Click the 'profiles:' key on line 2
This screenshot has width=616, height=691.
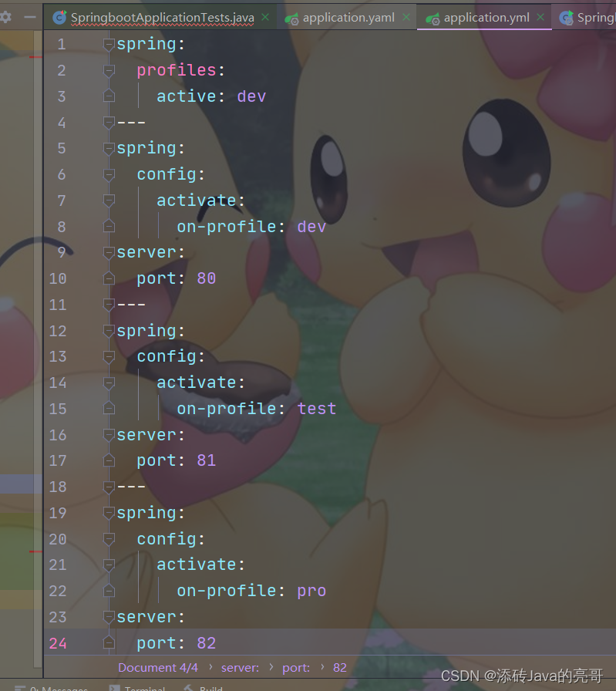tap(180, 70)
